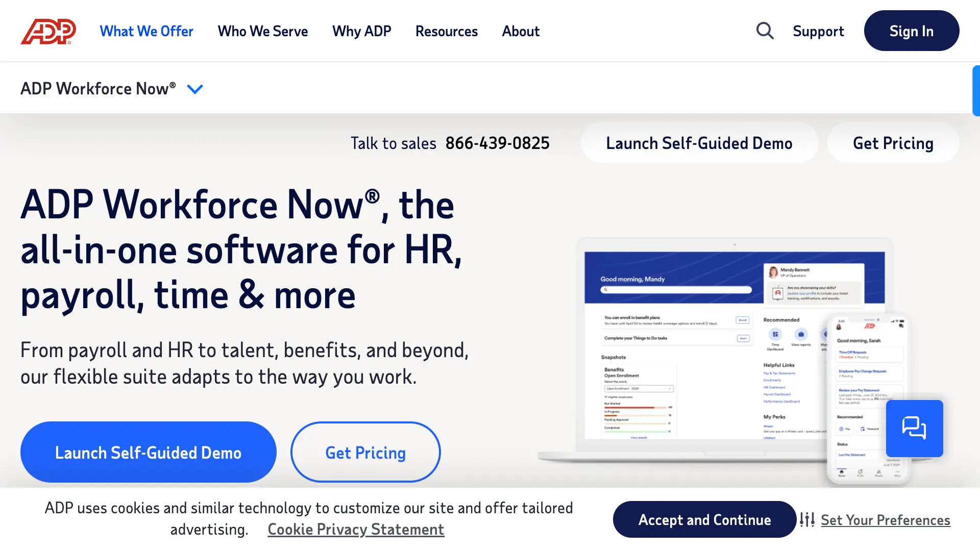Click the ADP logo icon

click(x=48, y=30)
